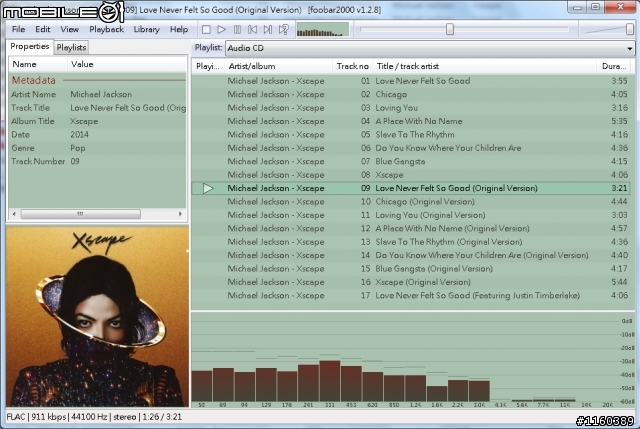The image size is (640, 429).
Task: Click the peak meter visualization in toolbar
Action: point(322,30)
